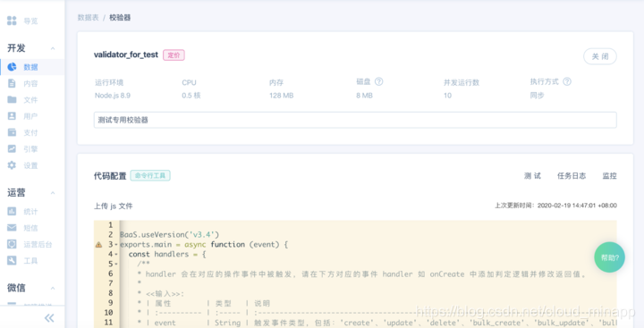Go to 设置 menu item
The width and height of the screenshot is (644, 328).
pos(30,165)
